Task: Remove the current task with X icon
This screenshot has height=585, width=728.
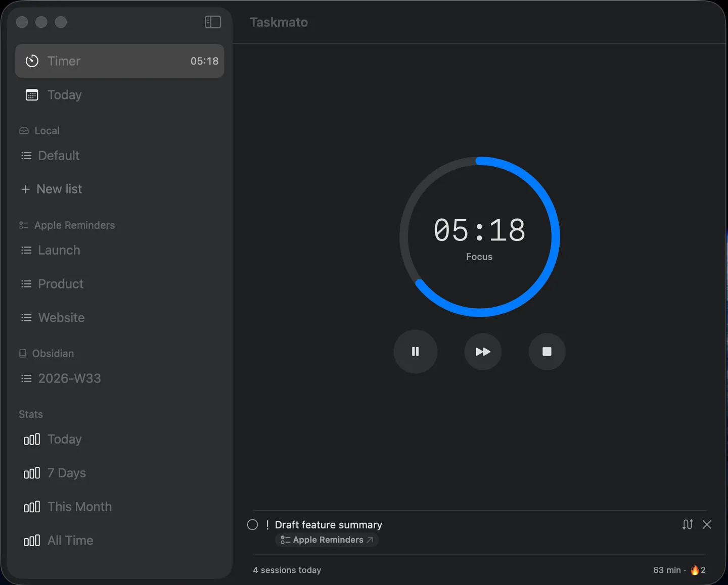Action: coord(707,524)
